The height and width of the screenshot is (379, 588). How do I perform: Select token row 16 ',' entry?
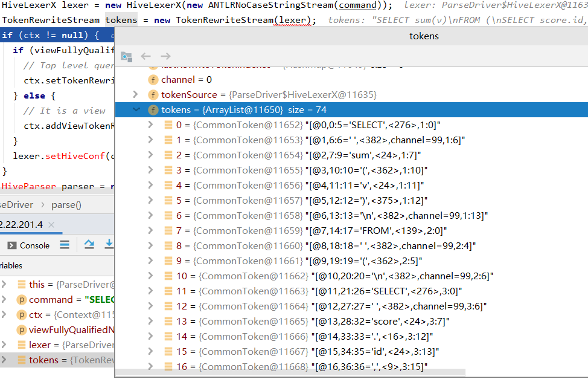pyautogui.click(x=351, y=366)
